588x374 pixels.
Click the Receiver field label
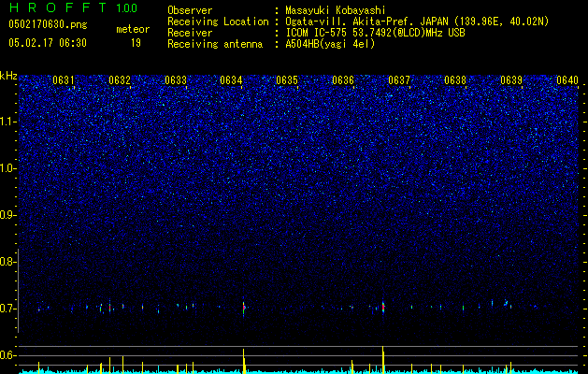tap(190, 33)
